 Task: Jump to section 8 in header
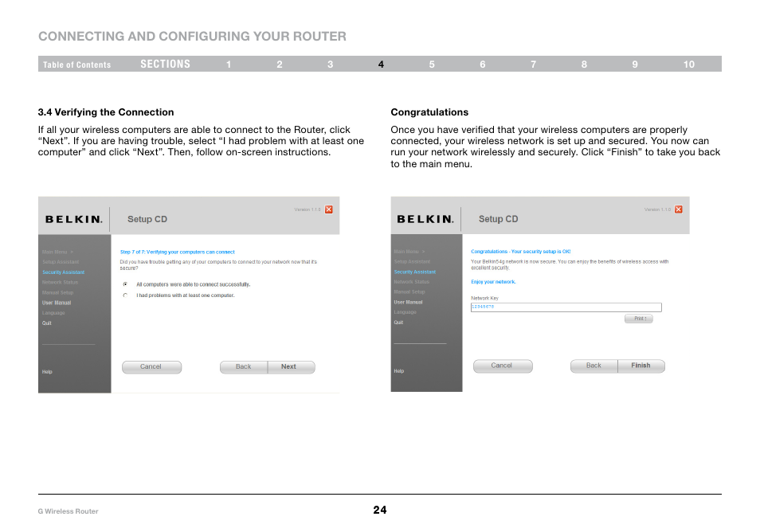click(584, 65)
